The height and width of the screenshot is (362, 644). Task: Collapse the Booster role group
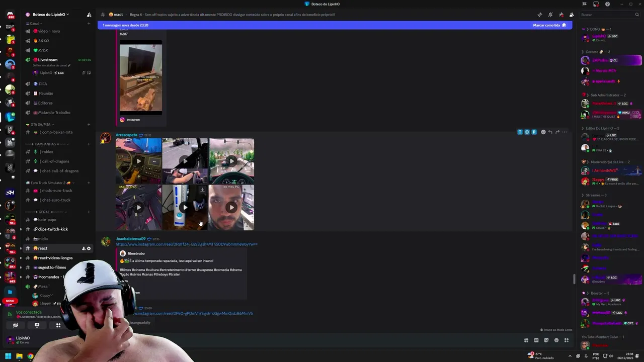[x=596, y=293]
